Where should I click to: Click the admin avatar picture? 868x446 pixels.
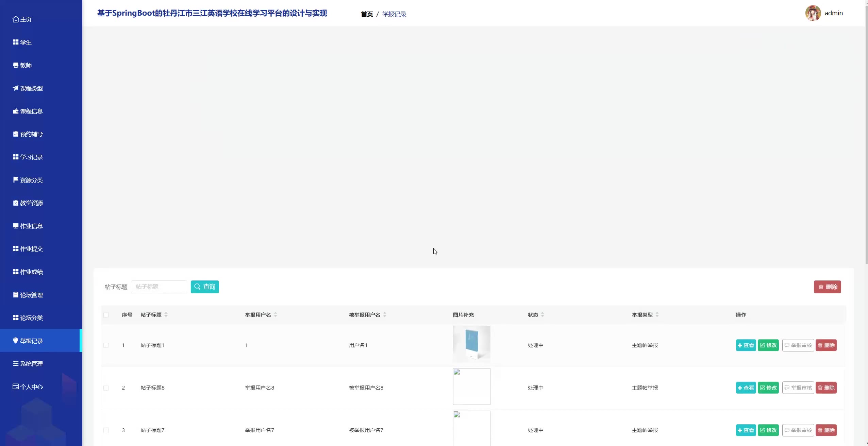pos(813,13)
